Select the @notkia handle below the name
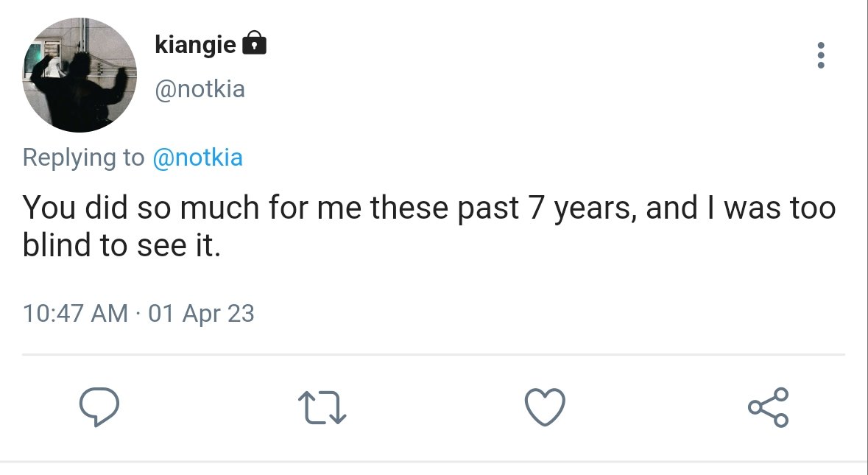 point(200,89)
